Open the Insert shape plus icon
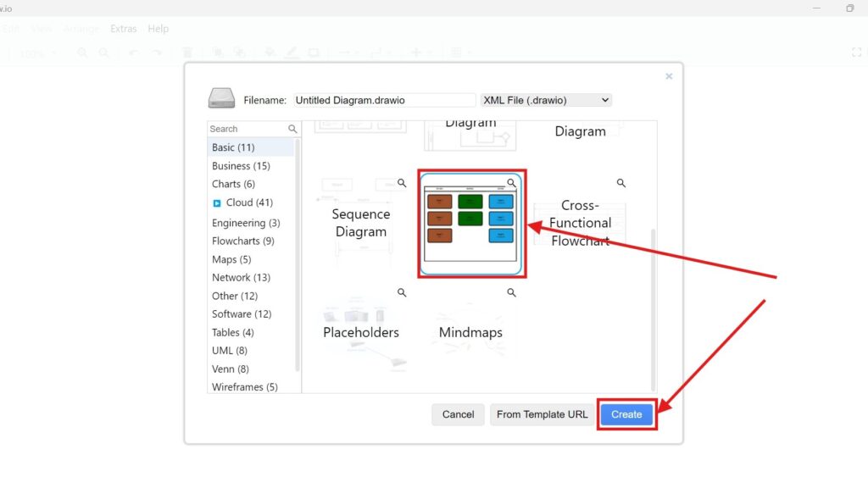Viewport: 868px width, 488px height. pos(415,52)
